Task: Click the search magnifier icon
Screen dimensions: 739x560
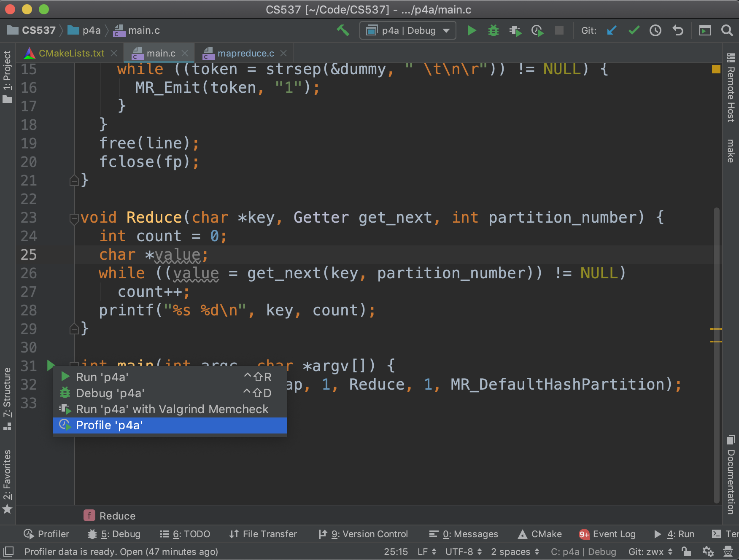Action: [x=727, y=30]
